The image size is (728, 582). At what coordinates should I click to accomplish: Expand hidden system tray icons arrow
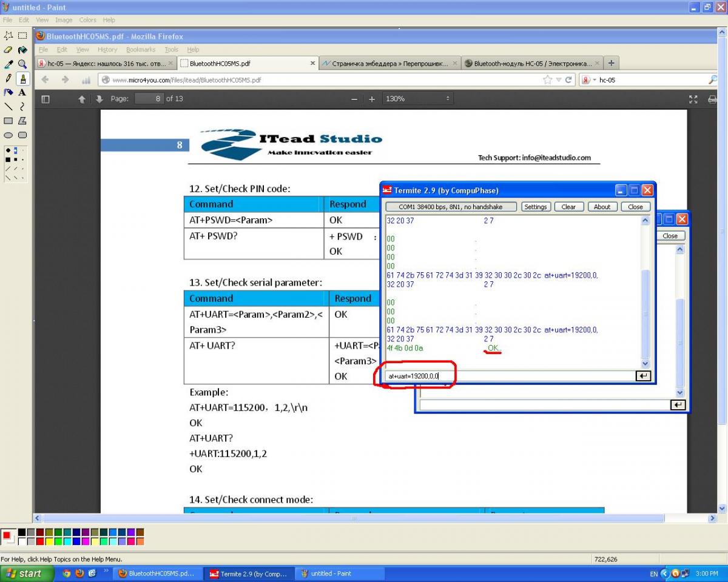[x=665, y=574]
